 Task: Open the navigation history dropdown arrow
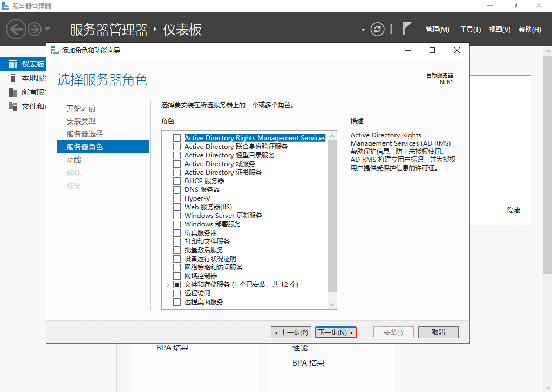(x=47, y=29)
